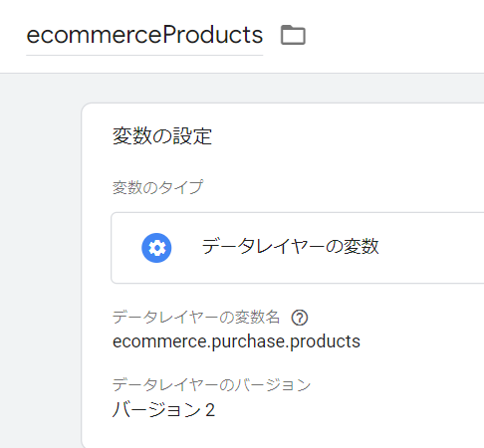This screenshot has height=448, width=484.
Task: Click blank area right of ecommerce.purchase.products
Action: pos(421,341)
